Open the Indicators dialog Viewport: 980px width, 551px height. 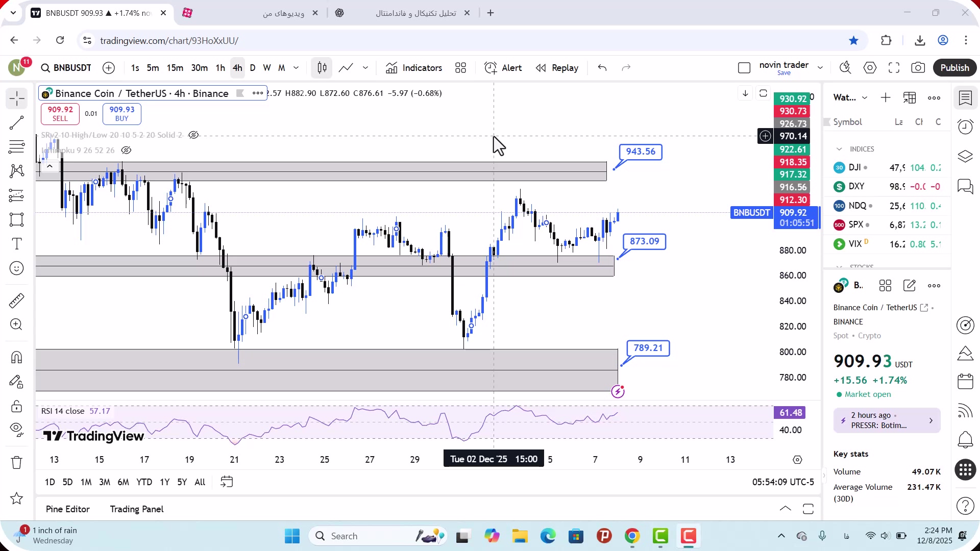(x=414, y=68)
